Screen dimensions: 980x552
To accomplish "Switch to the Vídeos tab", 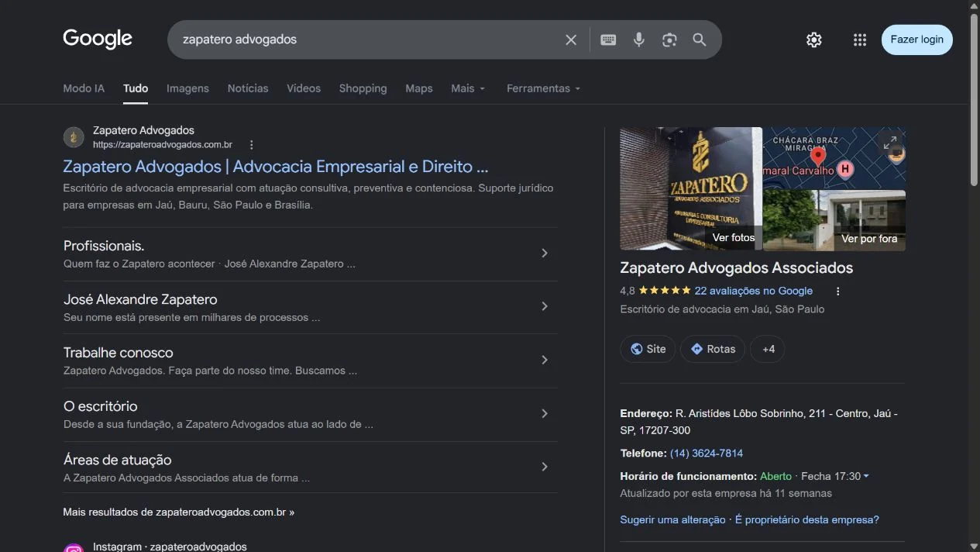I will coord(304,88).
